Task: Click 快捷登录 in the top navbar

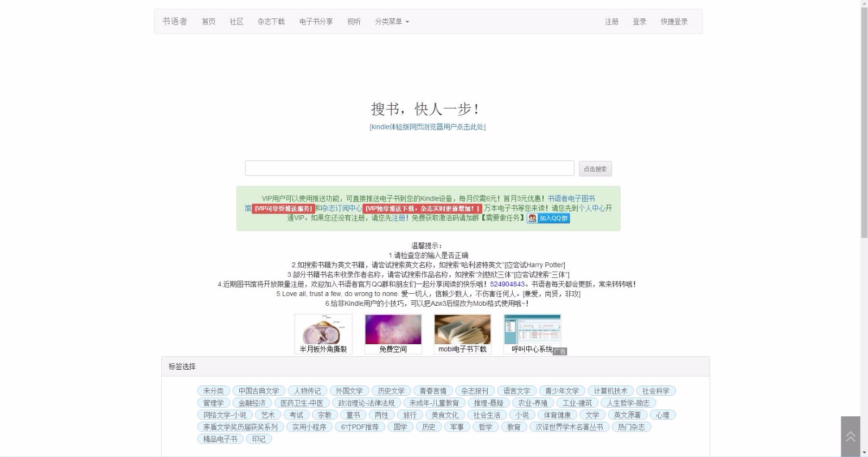Action: click(x=674, y=22)
